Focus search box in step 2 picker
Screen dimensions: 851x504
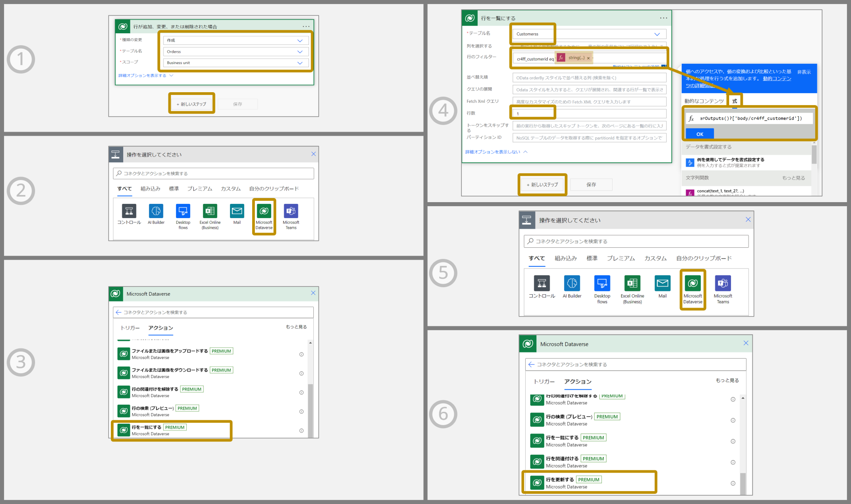point(213,173)
